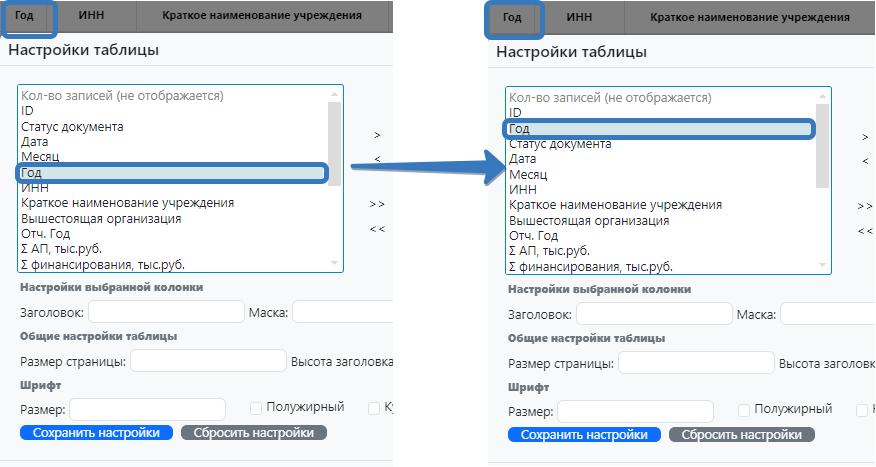Image resolution: width=876 pixels, height=467 pixels.
Task: Enable Полужирный checkbox in left panel
Action: (256, 408)
